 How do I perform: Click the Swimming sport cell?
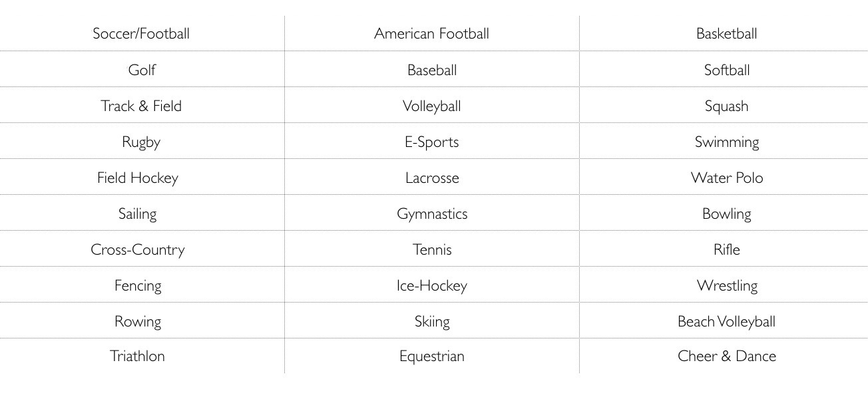pyautogui.click(x=726, y=142)
